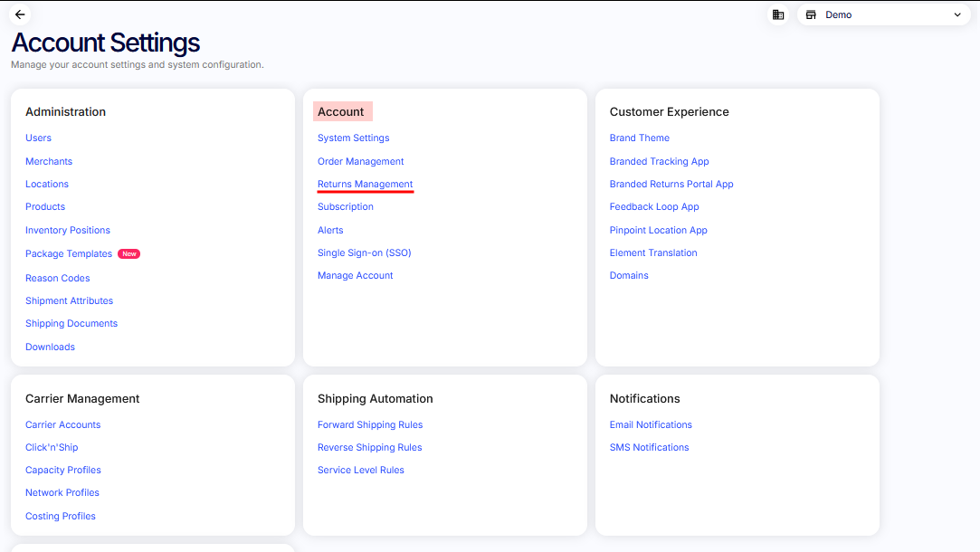Open Costing Profiles link
The height and width of the screenshot is (552, 980).
point(60,517)
